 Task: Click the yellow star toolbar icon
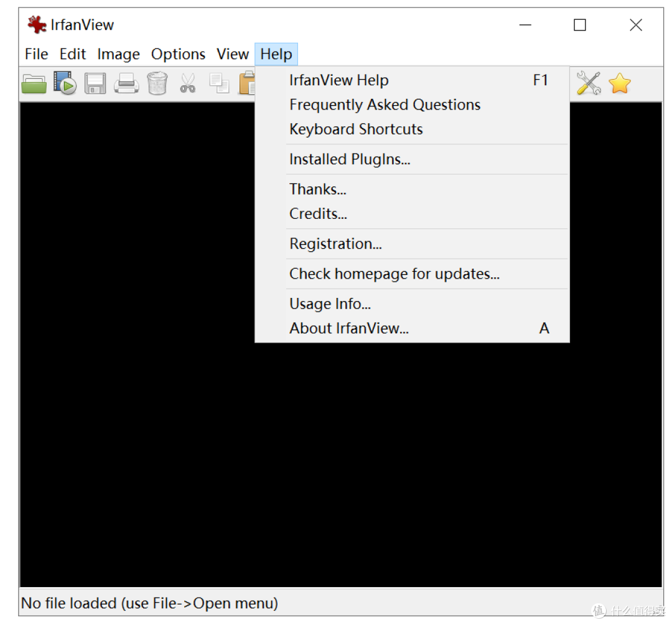(x=620, y=83)
